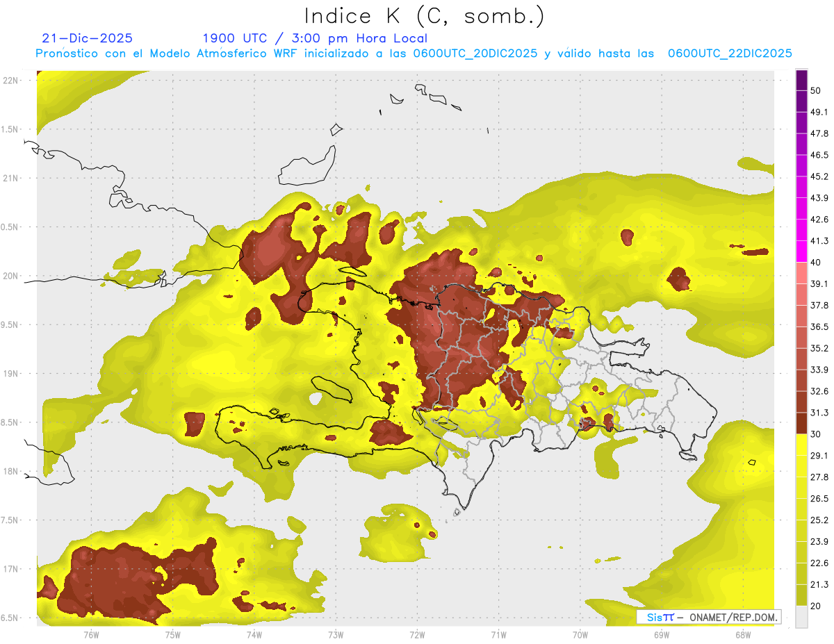Viewport: 834px width, 644px height.
Task: Pick the magenta band between 40 and 41.3
Action: click(801, 252)
